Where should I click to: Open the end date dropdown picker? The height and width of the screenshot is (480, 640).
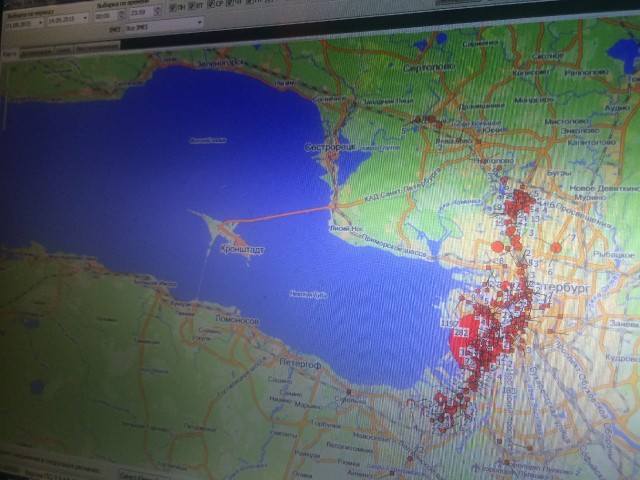(84, 17)
